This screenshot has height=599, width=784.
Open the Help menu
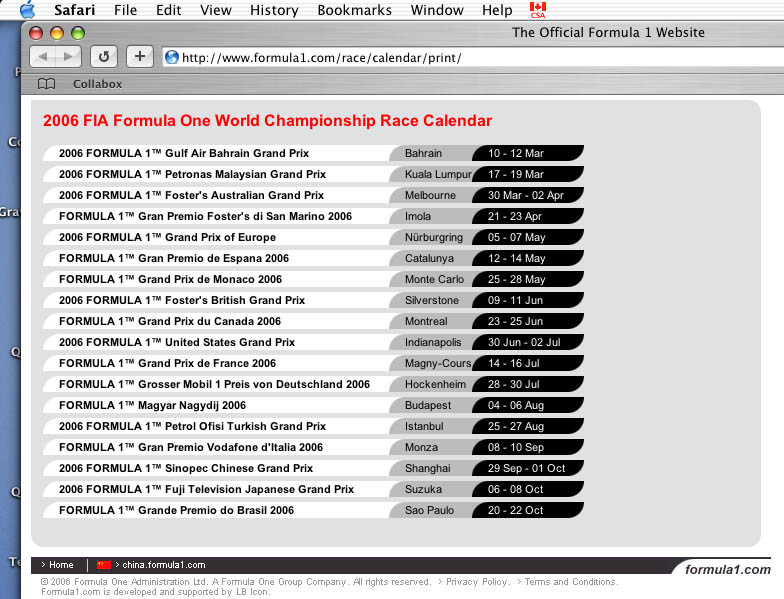tap(497, 10)
